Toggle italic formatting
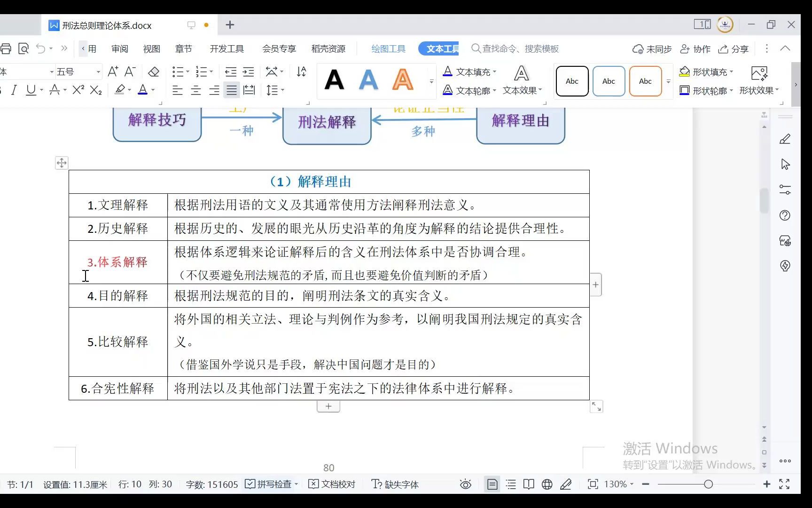The height and width of the screenshot is (508, 812). [x=14, y=90]
